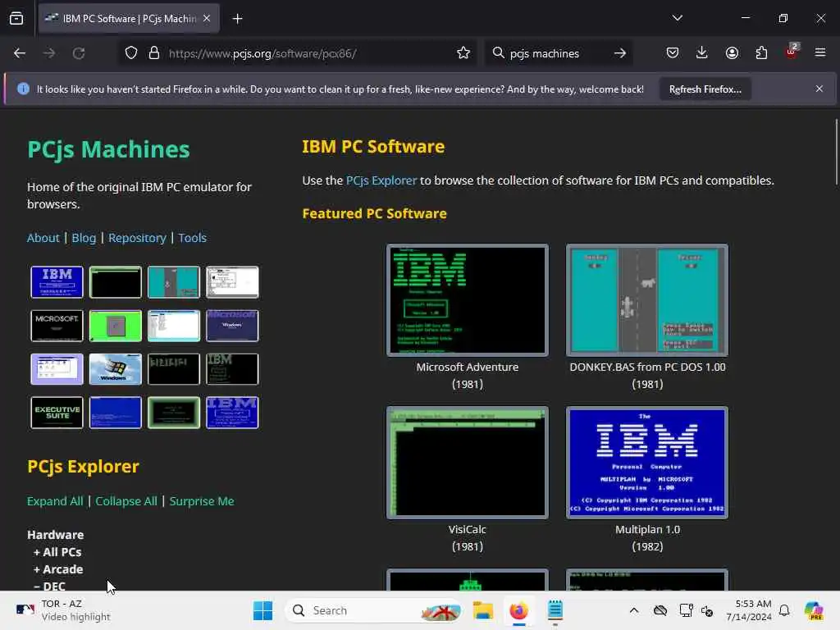
Task: Follow the PCjs Explorer link in the intro sentence
Action: tap(381, 180)
